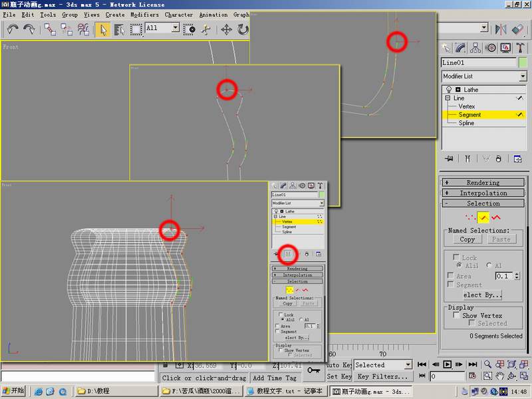Image resolution: width=532 pixels, height=399 pixels.
Task: Click the Key Filters button
Action: pyautogui.click(x=382, y=376)
